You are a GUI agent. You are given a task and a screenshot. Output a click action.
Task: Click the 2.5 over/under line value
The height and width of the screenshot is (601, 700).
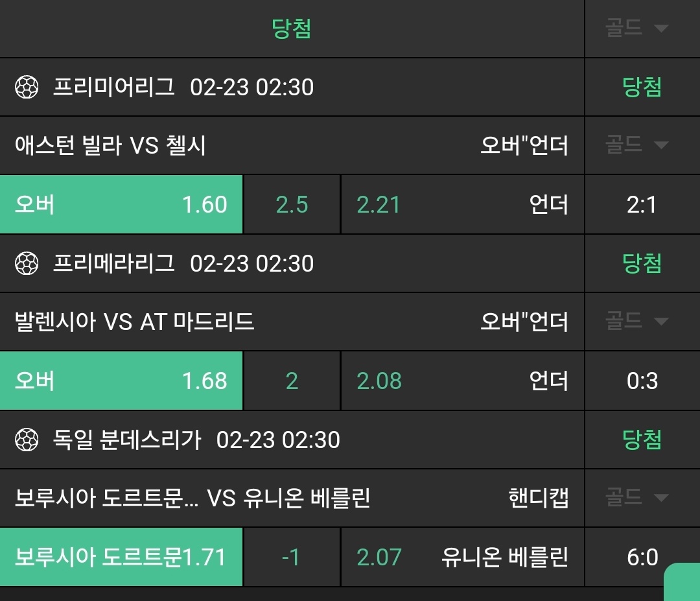coord(292,205)
